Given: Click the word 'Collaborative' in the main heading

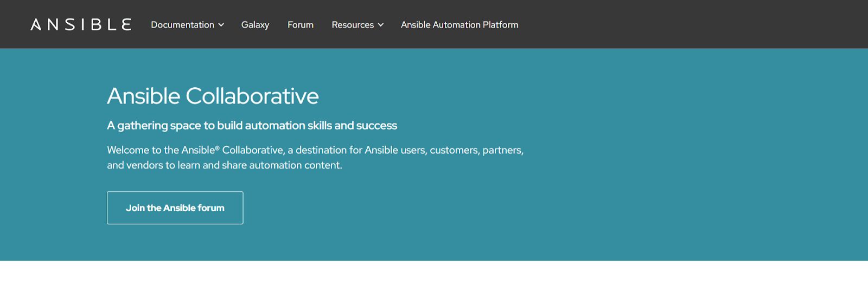Looking at the screenshot, I should coord(252,96).
